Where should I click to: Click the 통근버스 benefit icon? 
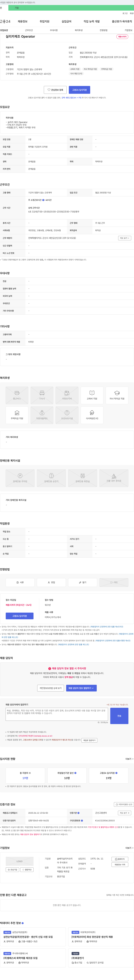(x=17, y=395)
